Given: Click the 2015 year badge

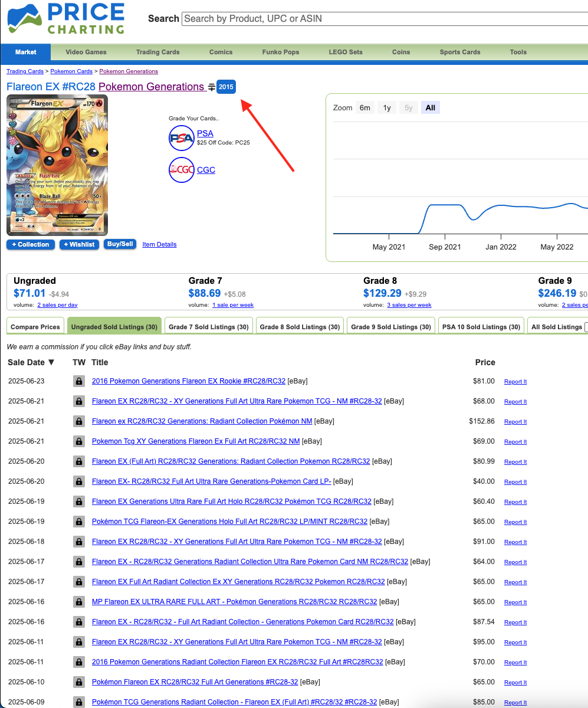Looking at the screenshot, I should point(226,87).
